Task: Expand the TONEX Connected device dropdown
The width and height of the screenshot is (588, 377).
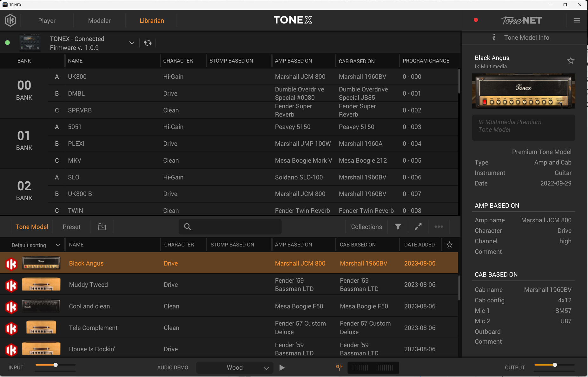Action: [132, 43]
